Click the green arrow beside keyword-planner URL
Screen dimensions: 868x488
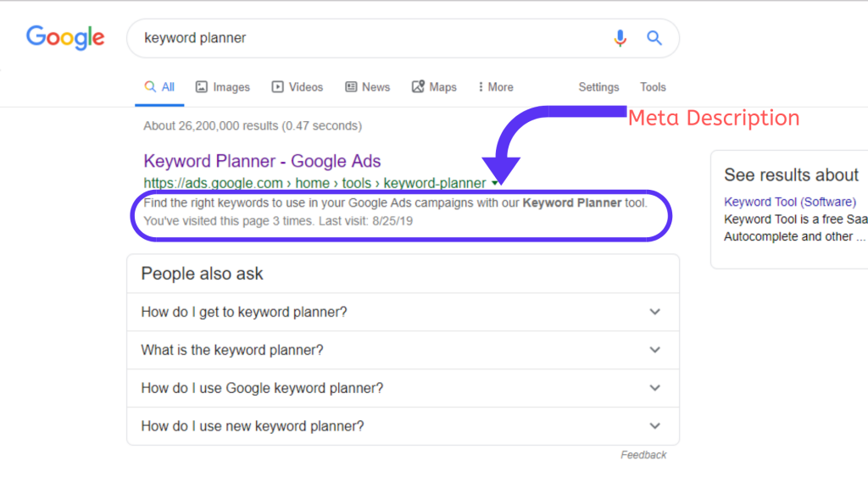point(494,183)
